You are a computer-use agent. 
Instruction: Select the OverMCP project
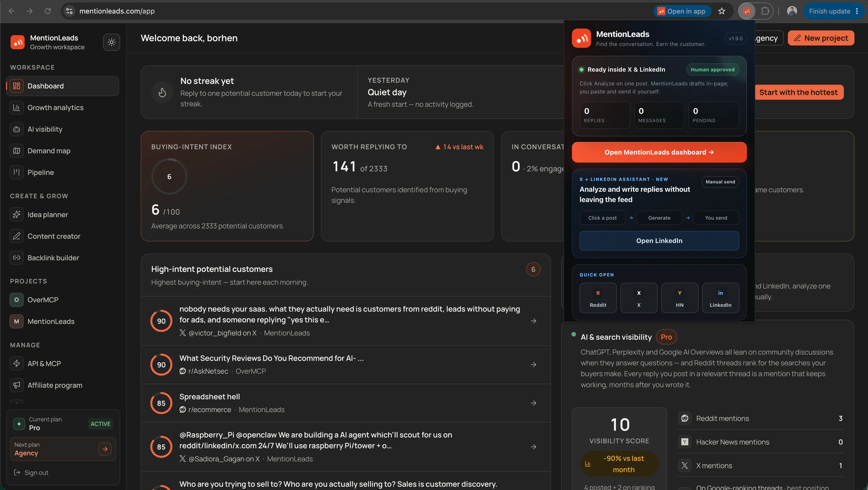tap(63, 300)
